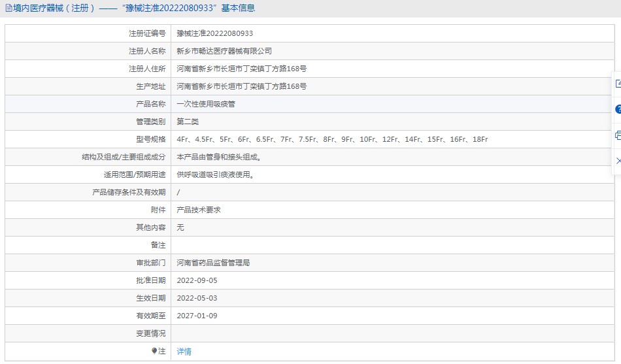Viewport: 621px width, 364px height.
Task: Click the 其他内容 row label
Action: [150, 227]
